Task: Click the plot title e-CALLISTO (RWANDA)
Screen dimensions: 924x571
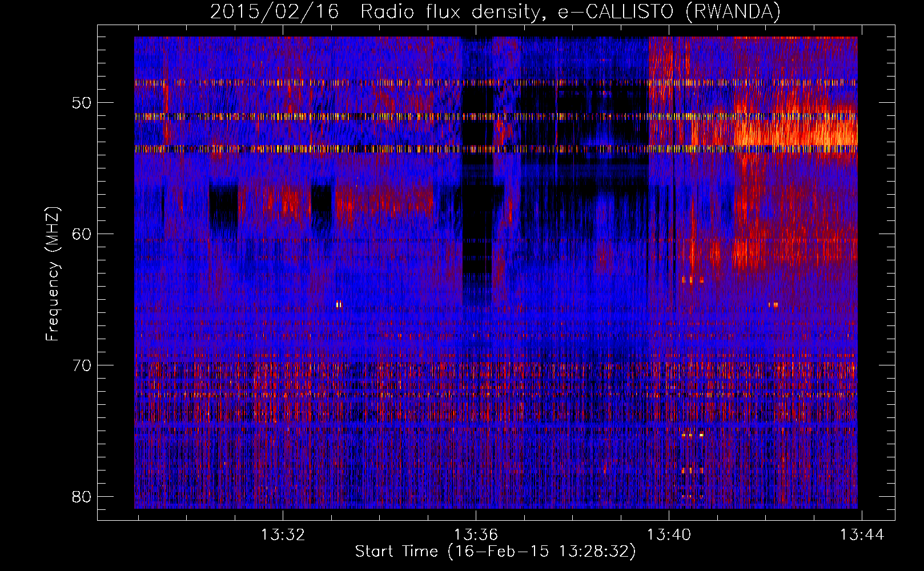Action: 669,11
